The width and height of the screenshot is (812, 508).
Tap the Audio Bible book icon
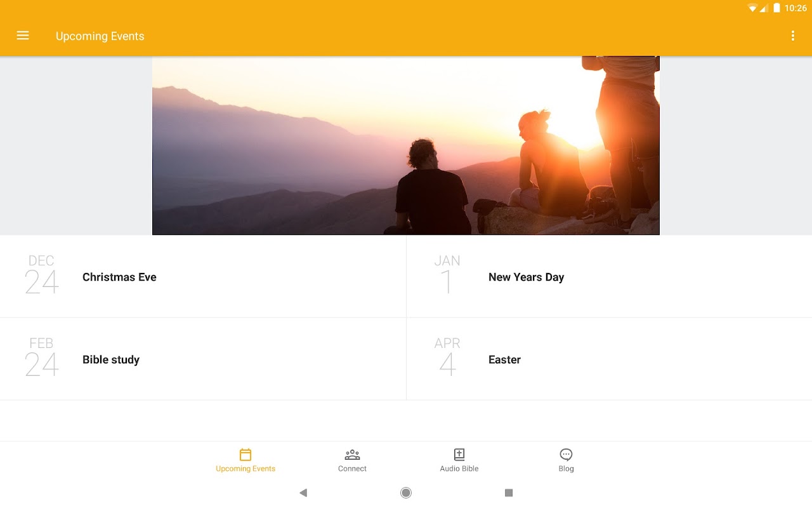point(459,455)
